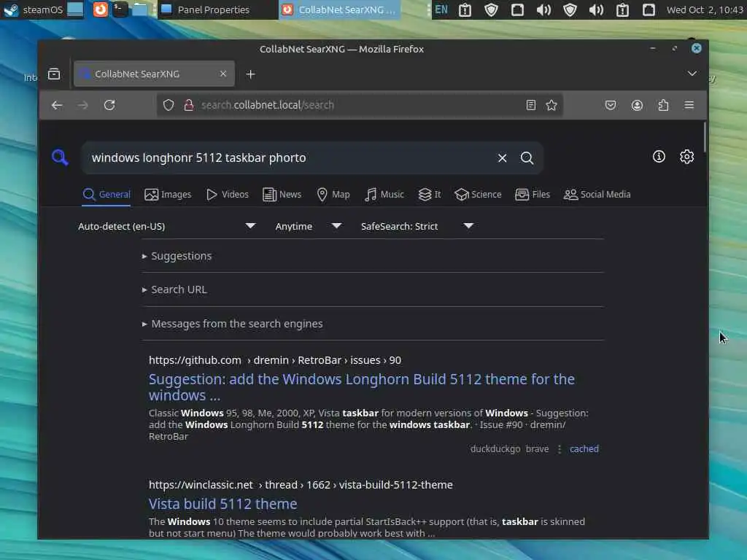Click inside the SearXNG search query field

(290, 158)
